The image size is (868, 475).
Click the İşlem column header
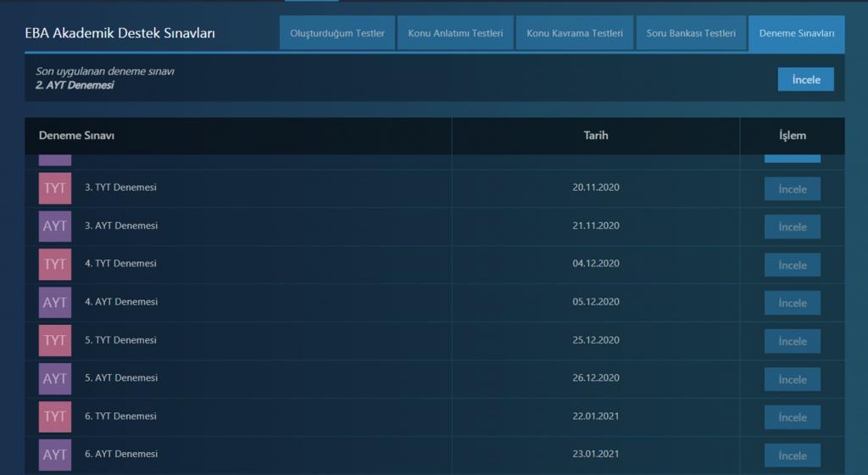(793, 136)
